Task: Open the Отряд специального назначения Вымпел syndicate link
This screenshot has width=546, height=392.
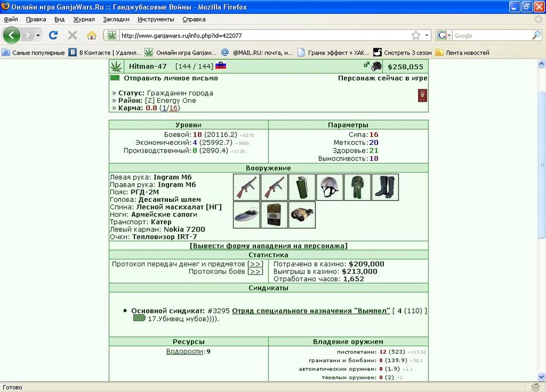Action: pos(311,310)
